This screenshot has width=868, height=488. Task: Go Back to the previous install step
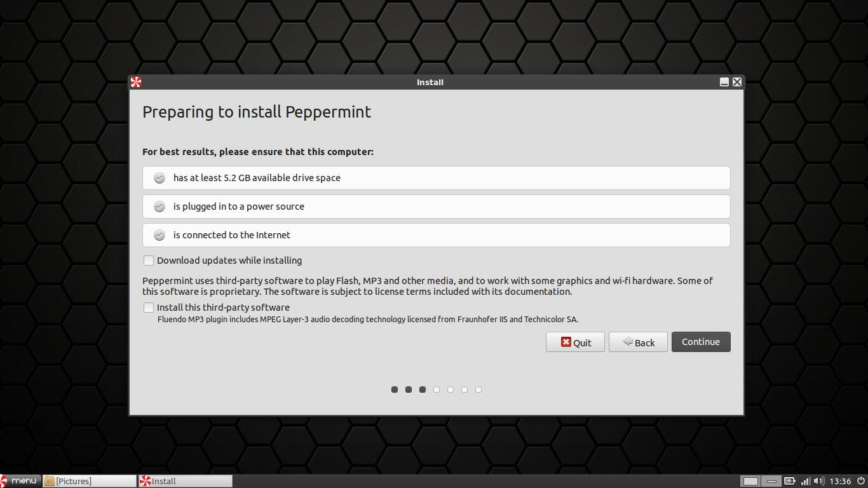pyautogui.click(x=638, y=342)
